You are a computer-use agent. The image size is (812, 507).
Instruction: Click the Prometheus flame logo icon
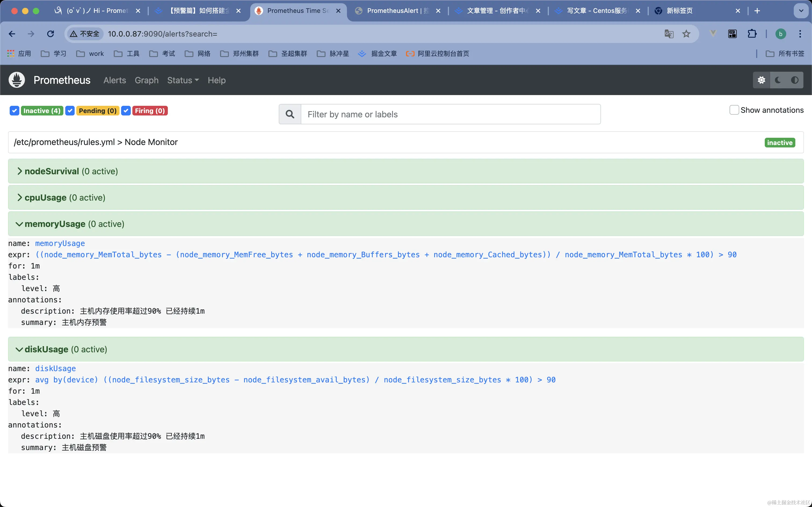(x=17, y=80)
